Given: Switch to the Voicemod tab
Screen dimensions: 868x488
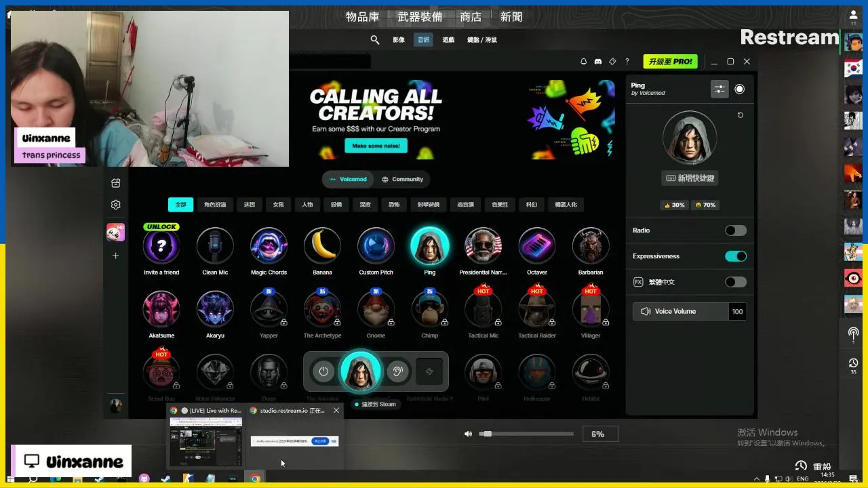Looking at the screenshot, I should pyautogui.click(x=347, y=180).
